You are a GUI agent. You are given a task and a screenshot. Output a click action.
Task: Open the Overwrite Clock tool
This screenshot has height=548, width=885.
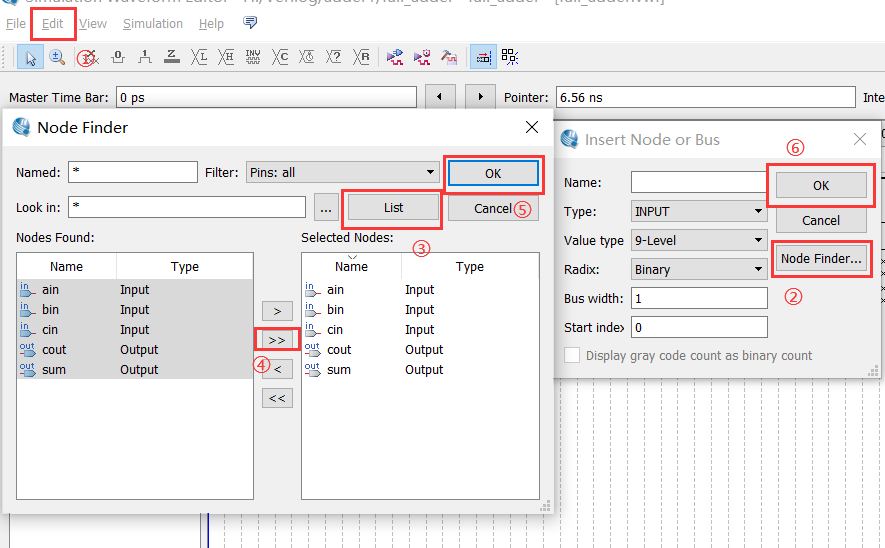click(x=306, y=57)
